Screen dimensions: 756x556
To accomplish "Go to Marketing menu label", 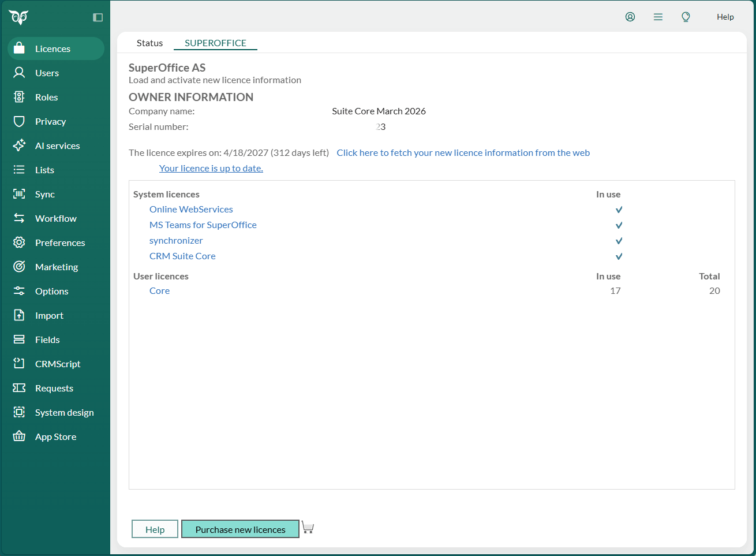I will 57,267.
